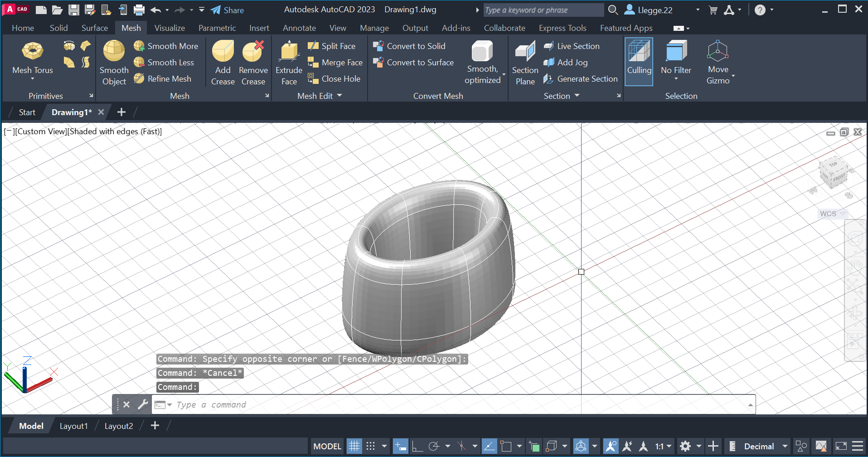
Task: Open the Primitives panel dialog launcher
Action: click(91, 96)
